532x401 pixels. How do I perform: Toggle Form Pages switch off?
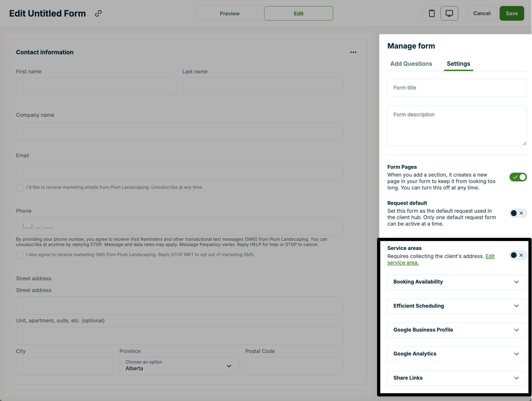(x=518, y=177)
